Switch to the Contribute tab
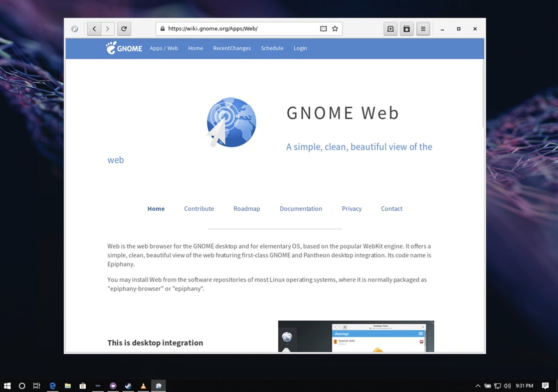 click(x=199, y=209)
